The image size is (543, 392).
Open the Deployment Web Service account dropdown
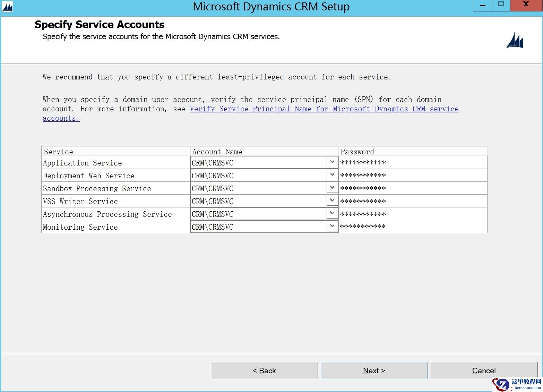332,174
